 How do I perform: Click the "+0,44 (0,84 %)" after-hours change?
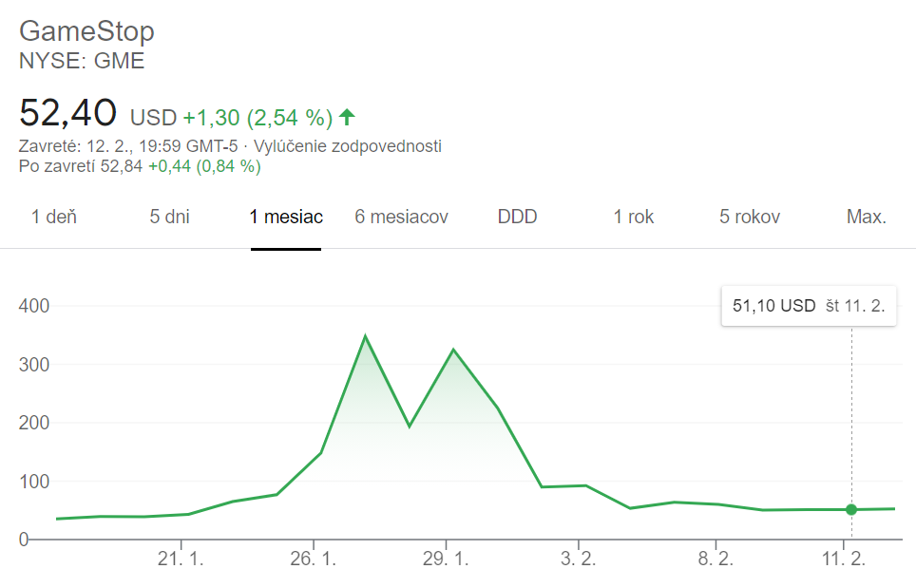click(x=204, y=166)
